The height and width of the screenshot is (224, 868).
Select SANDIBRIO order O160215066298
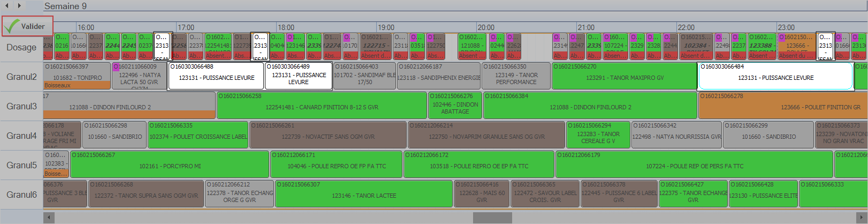point(115,135)
